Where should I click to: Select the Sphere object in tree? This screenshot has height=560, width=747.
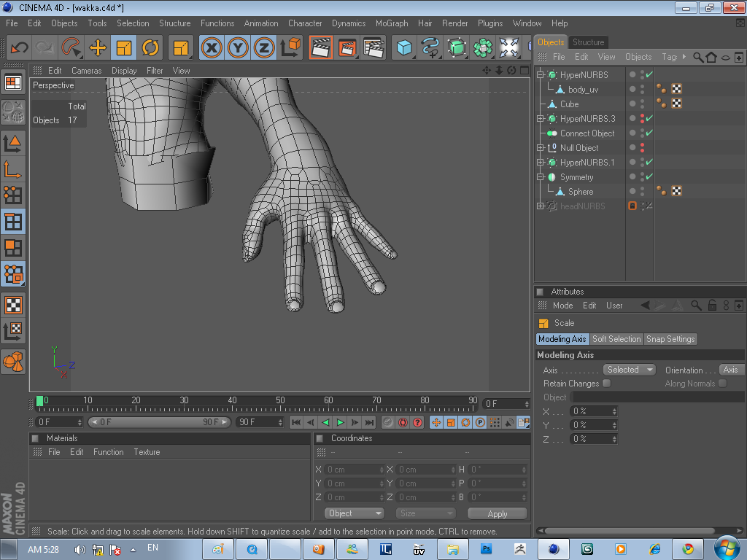[x=580, y=192]
